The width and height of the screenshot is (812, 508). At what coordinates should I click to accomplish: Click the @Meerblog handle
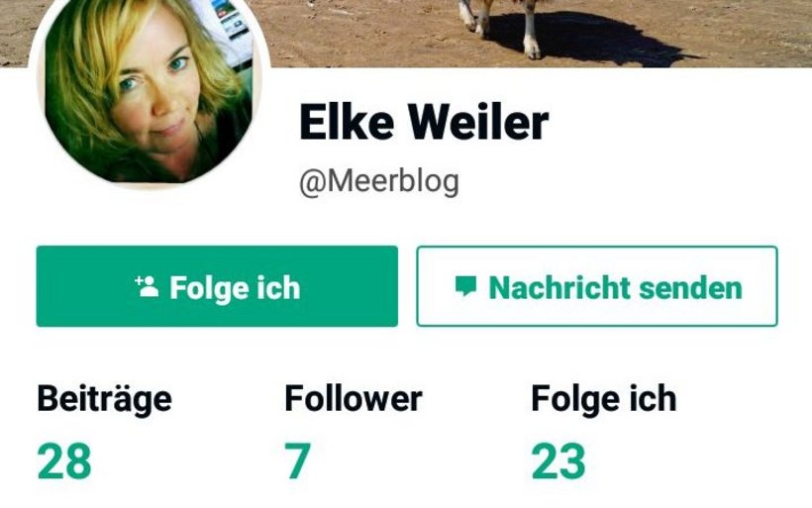pos(379,182)
